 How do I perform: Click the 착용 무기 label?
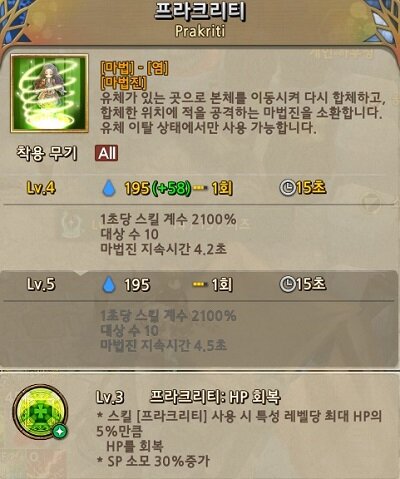(47, 153)
